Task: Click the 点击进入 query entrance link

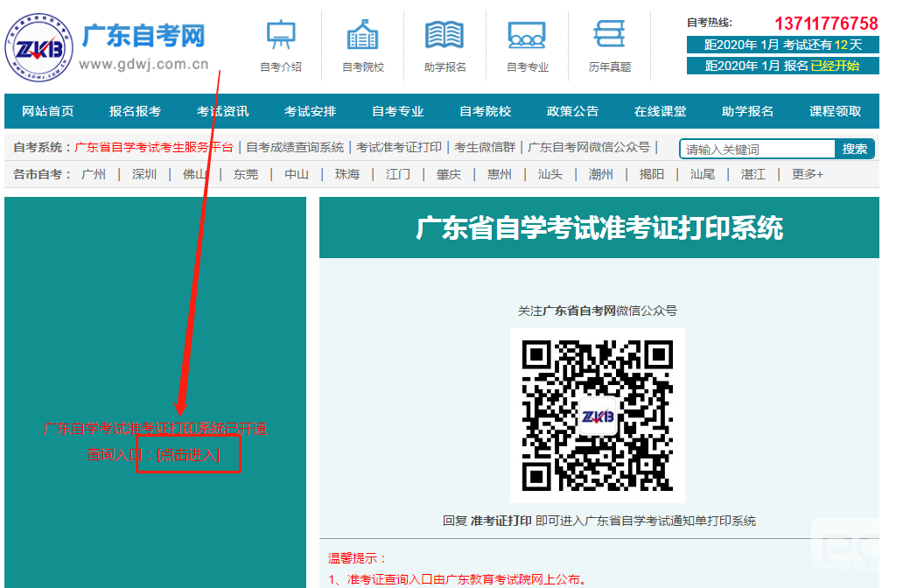Action: pos(189,455)
